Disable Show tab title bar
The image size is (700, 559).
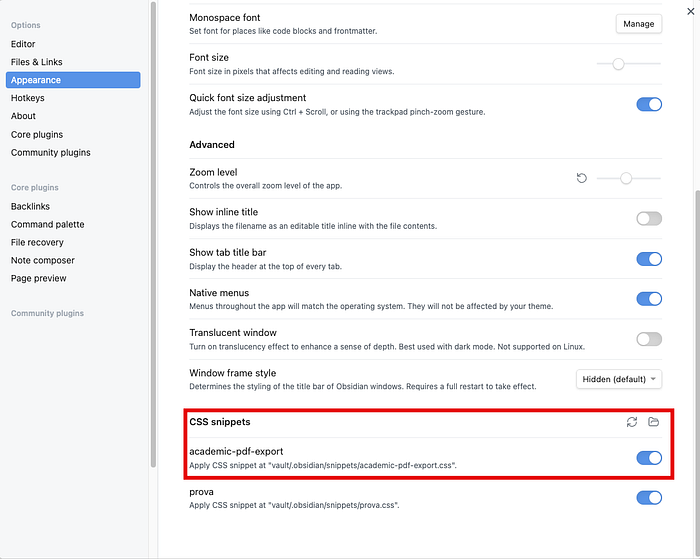click(649, 259)
